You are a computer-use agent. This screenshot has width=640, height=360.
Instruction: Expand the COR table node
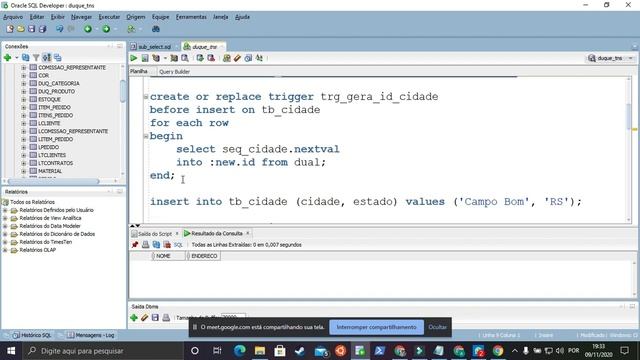[24, 76]
